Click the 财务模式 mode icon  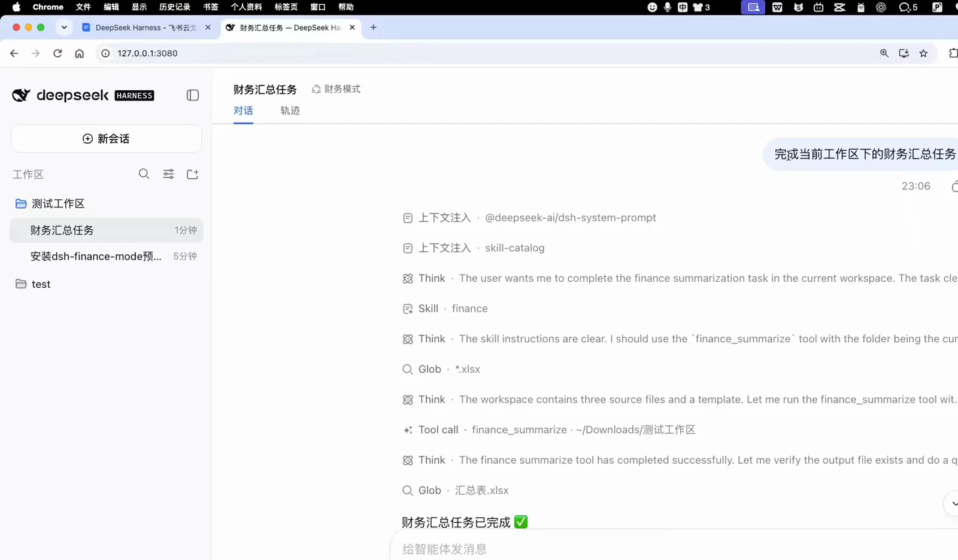316,89
